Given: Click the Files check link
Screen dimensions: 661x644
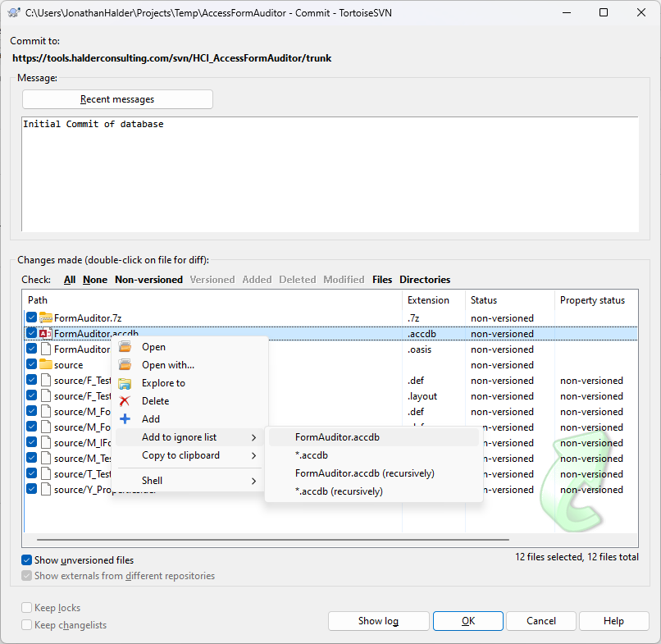Looking at the screenshot, I should point(382,280).
